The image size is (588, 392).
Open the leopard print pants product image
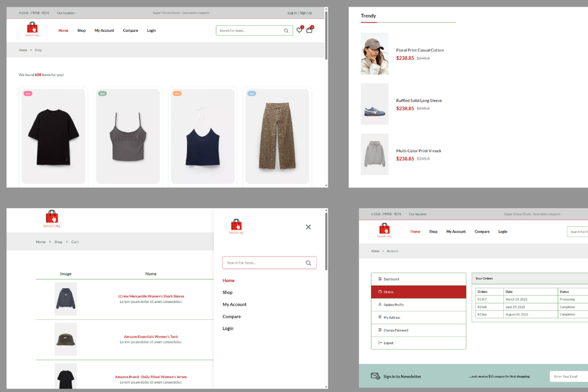pyautogui.click(x=277, y=136)
